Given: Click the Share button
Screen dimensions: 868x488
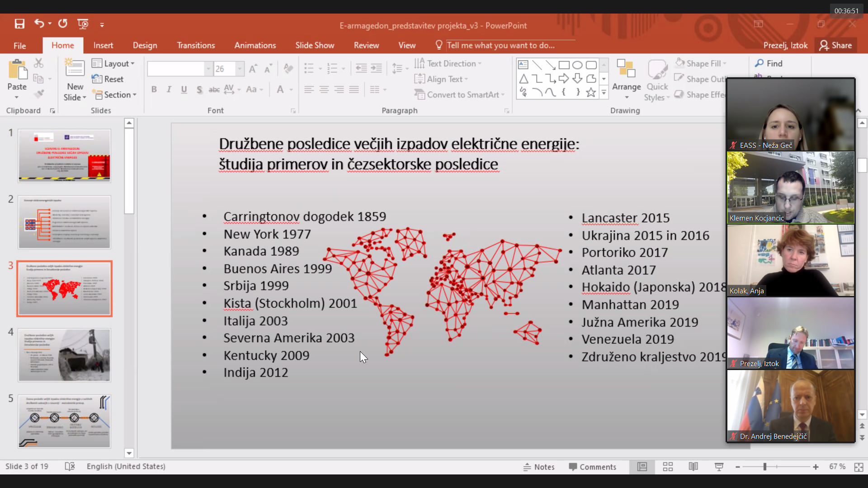Looking at the screenshot, I should [x=836, y=45].
